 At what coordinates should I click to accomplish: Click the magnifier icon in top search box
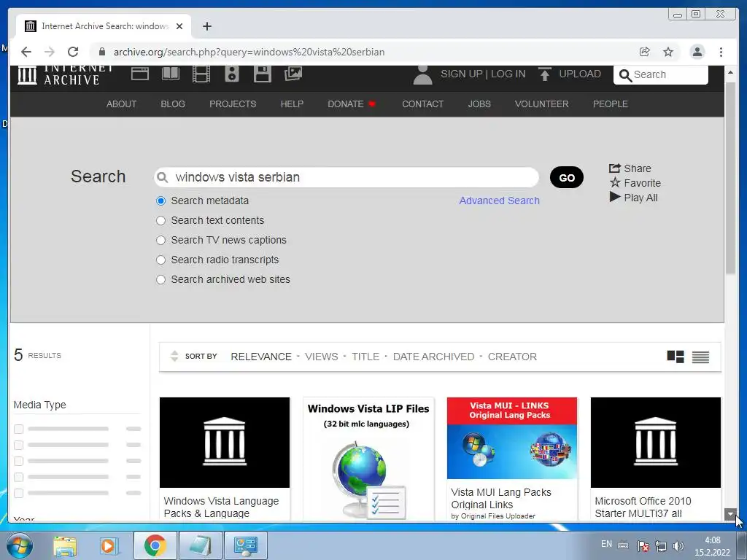pyautogui.click(x=625, y=75)
